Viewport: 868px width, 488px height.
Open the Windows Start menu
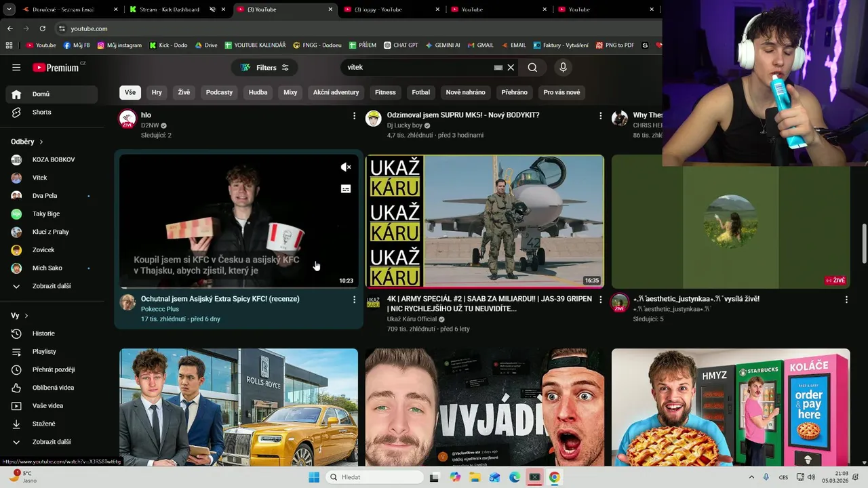click(x=314, y=477)
